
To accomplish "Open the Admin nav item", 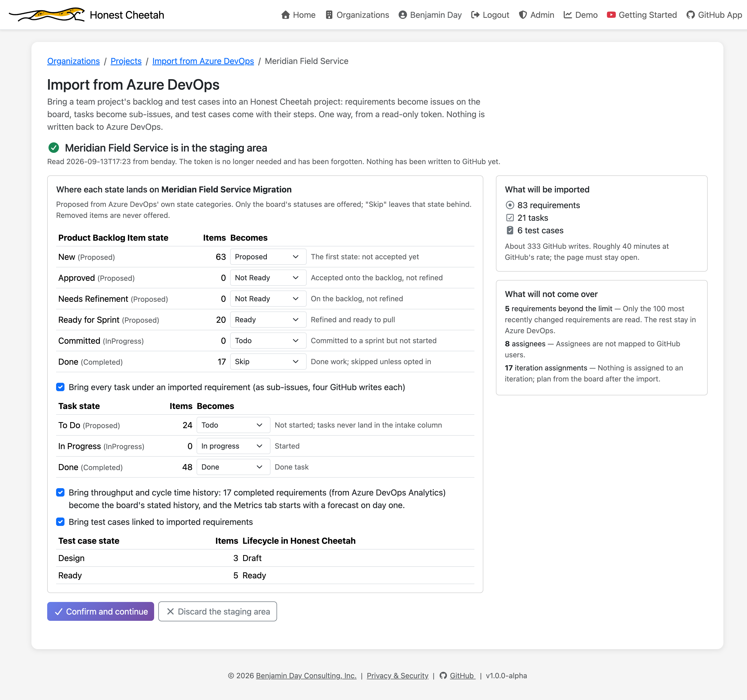I will tap(537, 15).
